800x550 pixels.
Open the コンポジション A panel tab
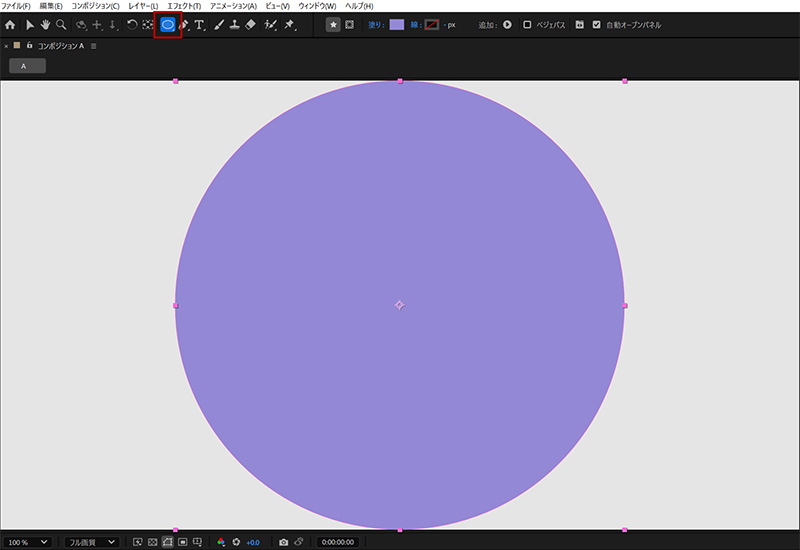[60, 46]
